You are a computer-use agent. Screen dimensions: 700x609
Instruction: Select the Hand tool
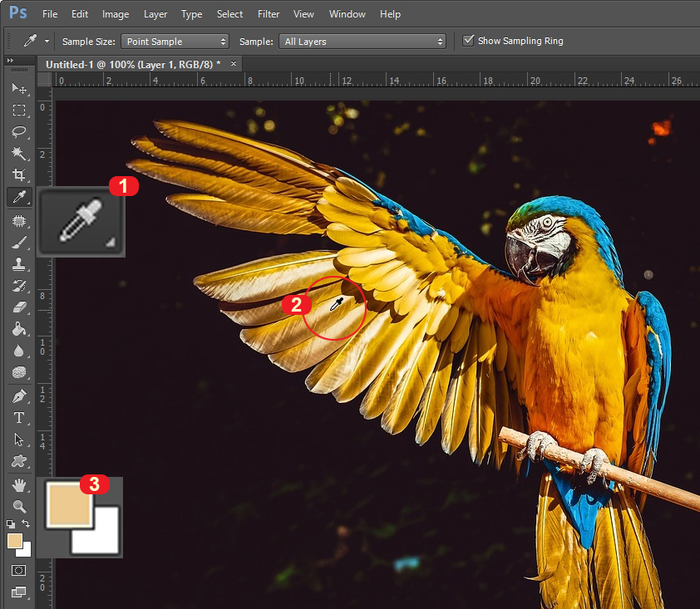click(19, 485)
